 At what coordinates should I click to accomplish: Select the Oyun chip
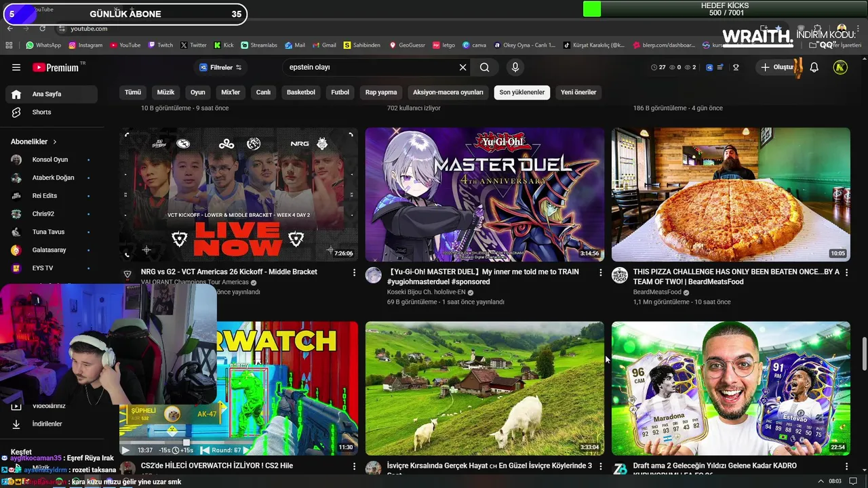(197, 92)
